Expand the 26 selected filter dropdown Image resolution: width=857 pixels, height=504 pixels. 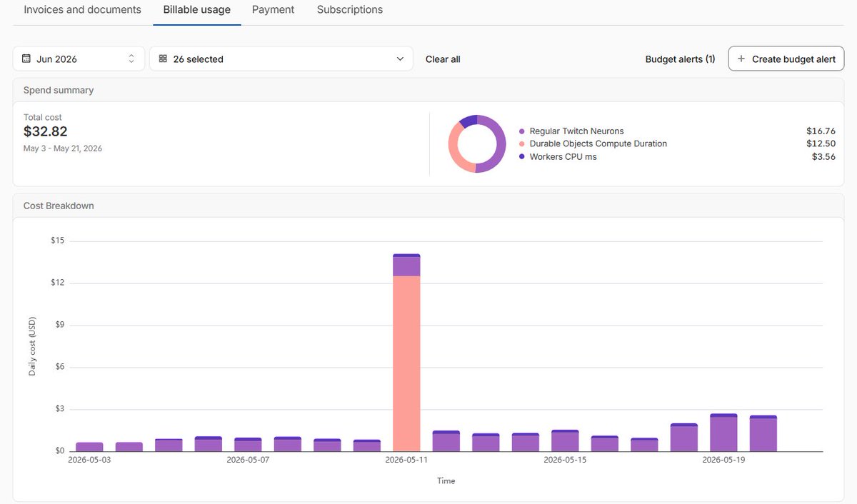[281, 59]
